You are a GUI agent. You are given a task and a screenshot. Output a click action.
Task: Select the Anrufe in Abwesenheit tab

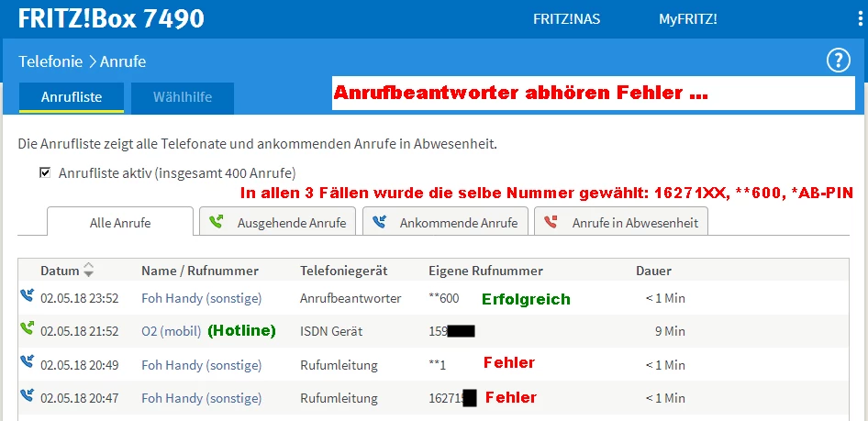point(621,222)
